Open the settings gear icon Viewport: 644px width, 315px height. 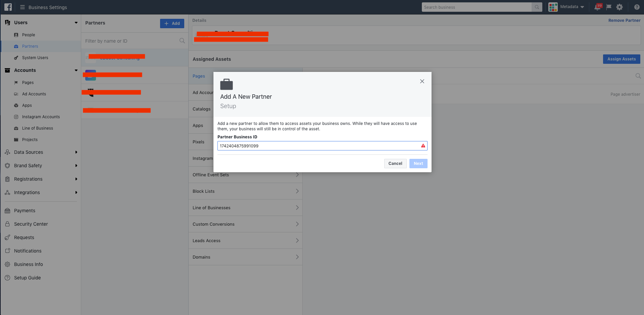click(620, 7)
